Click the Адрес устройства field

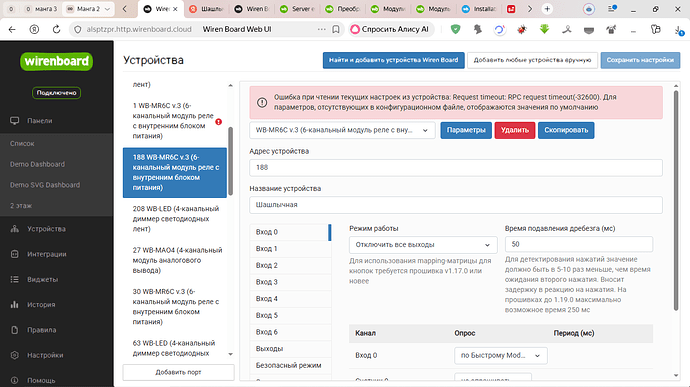(x=455, y=168)
